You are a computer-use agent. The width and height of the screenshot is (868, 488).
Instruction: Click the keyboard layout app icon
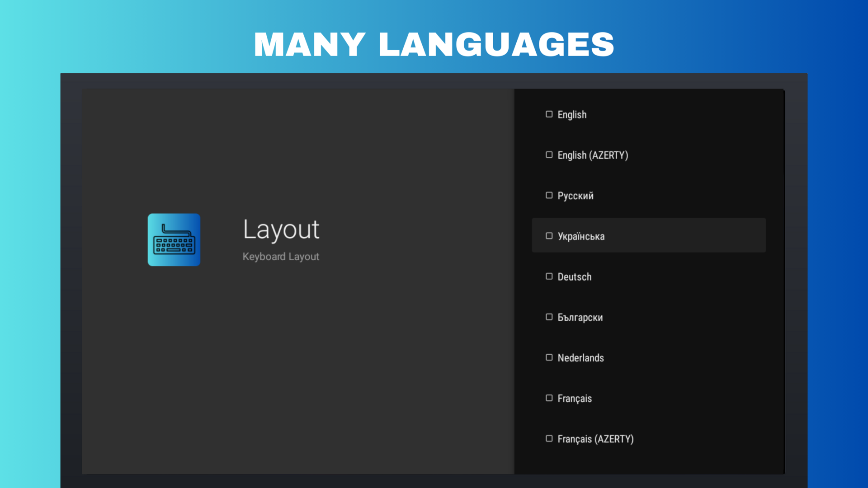[x=174, y=239]
